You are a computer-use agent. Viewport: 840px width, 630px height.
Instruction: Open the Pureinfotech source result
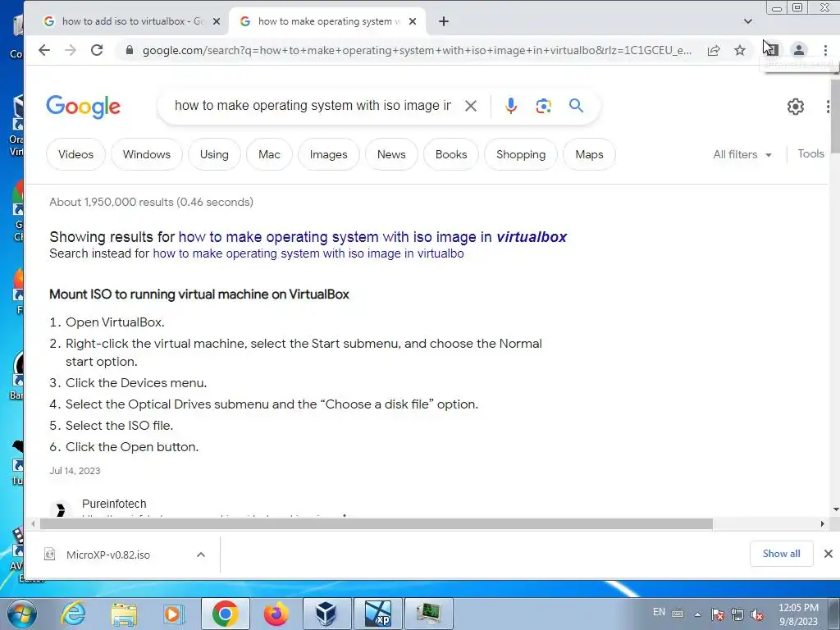(x=113, y=504)
